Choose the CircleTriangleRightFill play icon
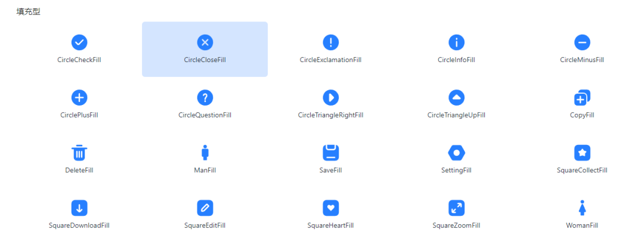This screenshot has width=644, height=241. click(x=330, y=97)
